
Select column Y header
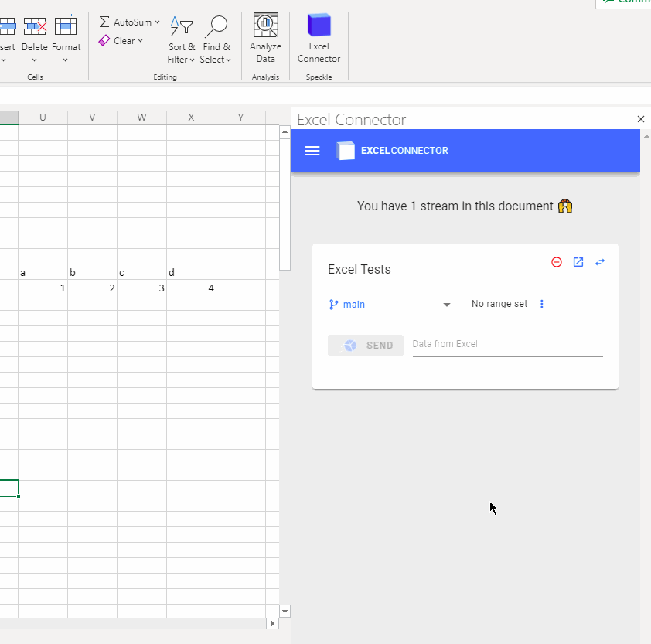coord(240,118)
